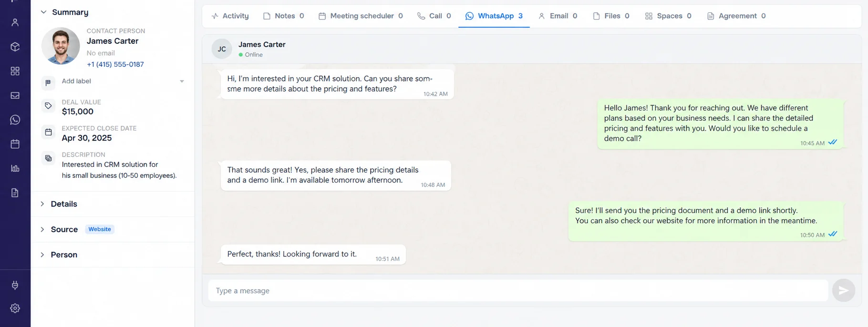868x327 pixels.
Task: Open the dashboard grid icon in sidebar
Action: [15, 71]
